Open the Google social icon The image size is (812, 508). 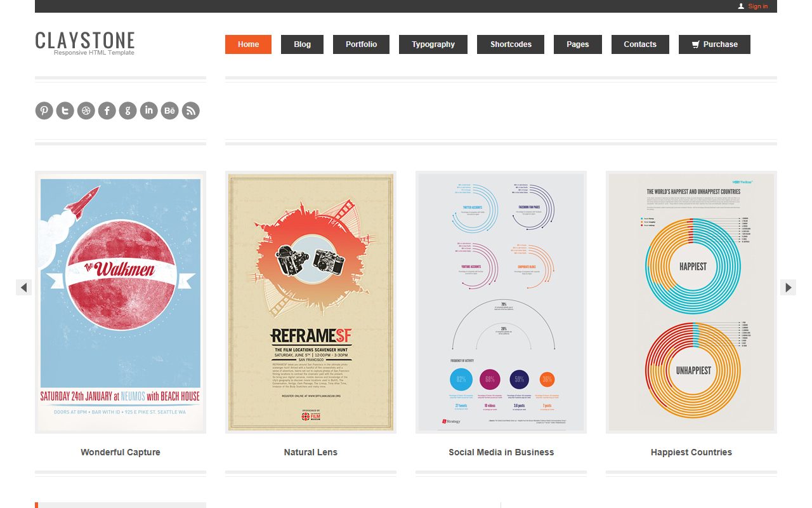tap(128, 110)
